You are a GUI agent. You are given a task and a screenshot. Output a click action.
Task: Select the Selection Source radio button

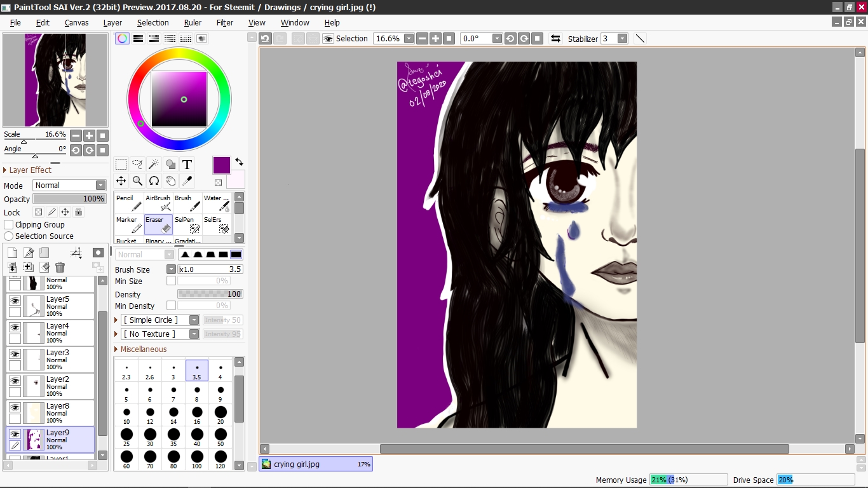tap(9, 236)
